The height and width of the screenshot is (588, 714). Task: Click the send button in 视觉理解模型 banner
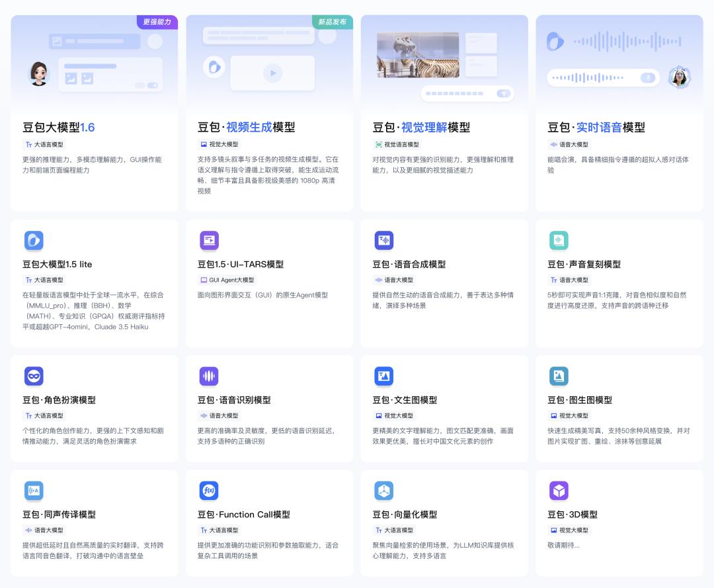click(x=503, y=93)
